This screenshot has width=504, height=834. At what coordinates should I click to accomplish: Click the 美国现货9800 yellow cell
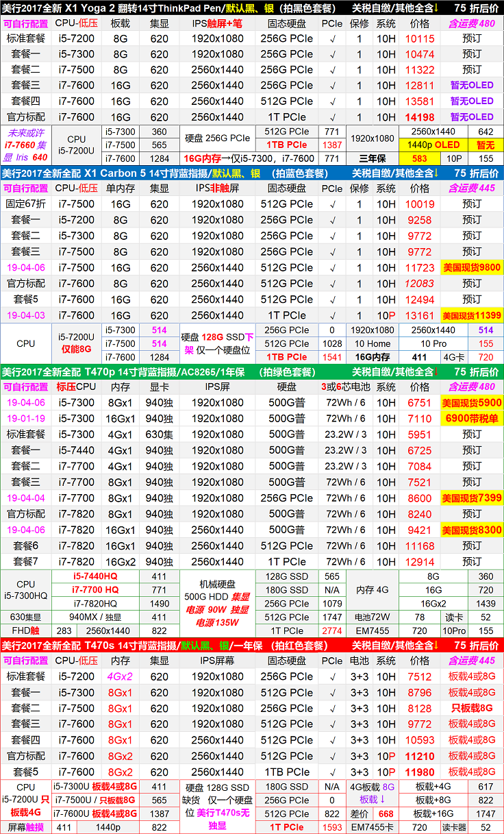pyautogui.click(x=472, y=268)
